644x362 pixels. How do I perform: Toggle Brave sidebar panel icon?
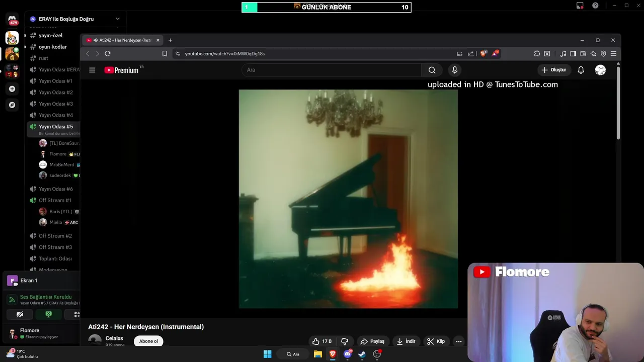pos(573,53)
